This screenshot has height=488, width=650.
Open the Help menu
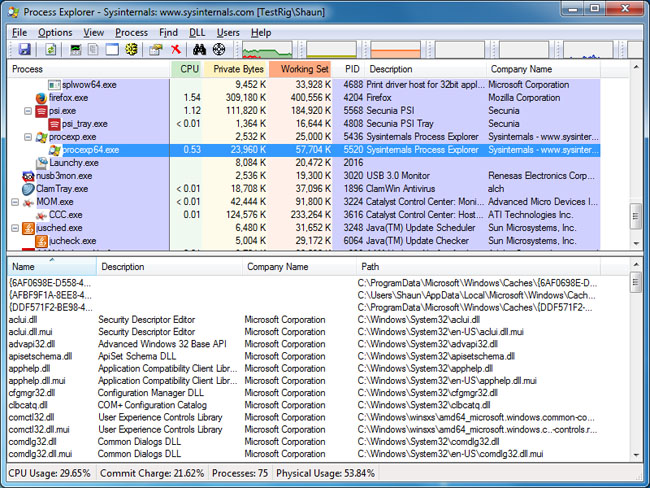(x=261, y=32)
